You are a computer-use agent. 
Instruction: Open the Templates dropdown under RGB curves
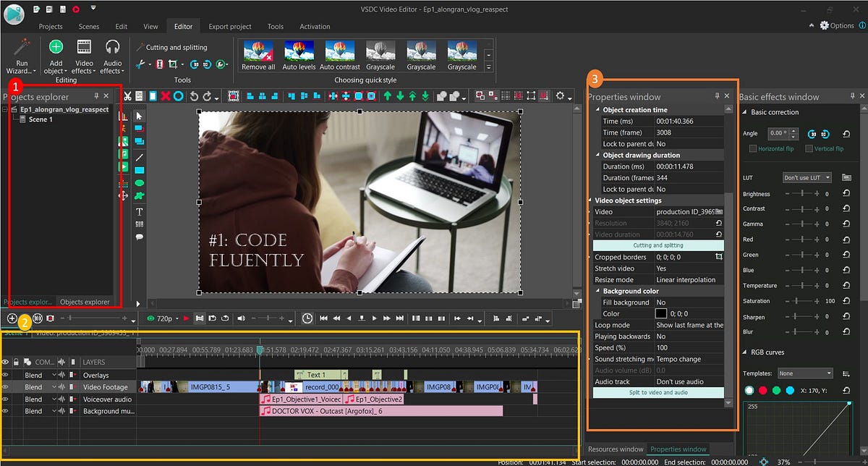pyautogui.click(x=805, y=373)
